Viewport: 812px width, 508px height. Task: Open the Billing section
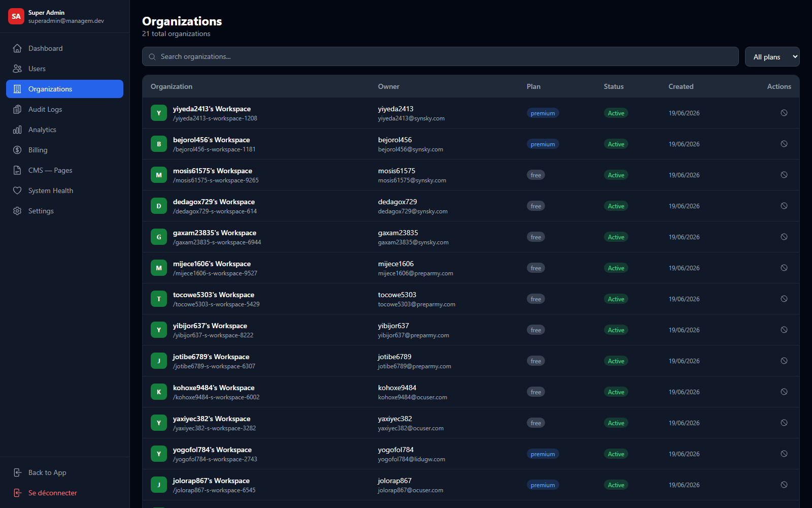coord(64,150)
